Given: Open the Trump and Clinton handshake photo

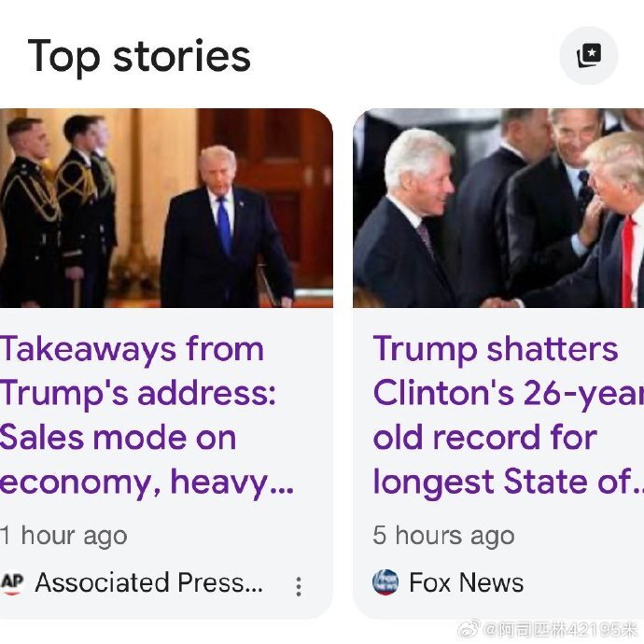Looking at the screenshot, I should (x=498, y=207).
